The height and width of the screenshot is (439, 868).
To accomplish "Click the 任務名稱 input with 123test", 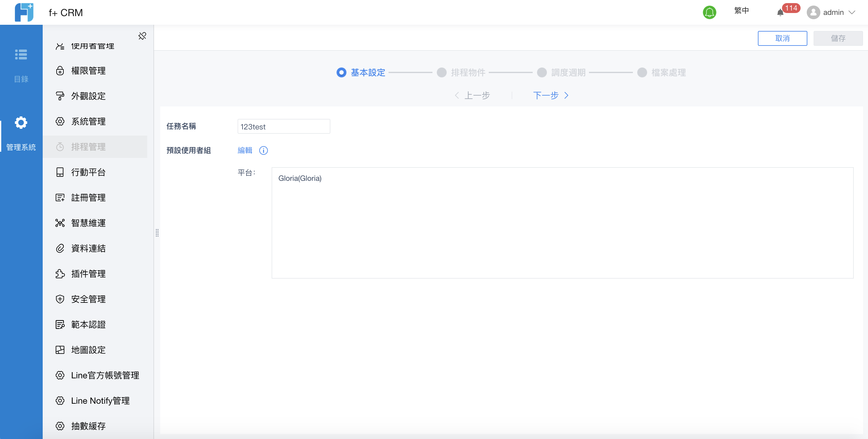I will click(284, 126).
